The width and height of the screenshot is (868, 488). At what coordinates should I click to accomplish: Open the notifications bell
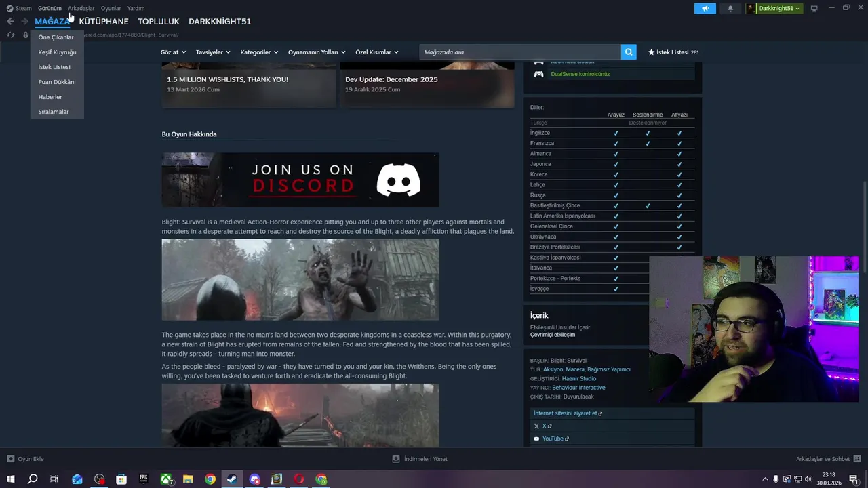coord(730,8)
